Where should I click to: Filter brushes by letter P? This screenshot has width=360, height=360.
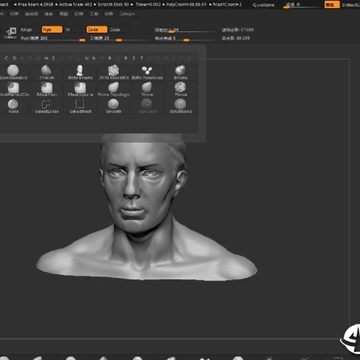click(x=110, y=58)
